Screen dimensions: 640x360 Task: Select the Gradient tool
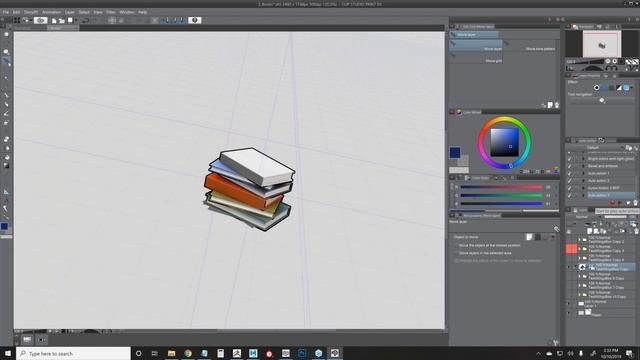coord(6,166)
